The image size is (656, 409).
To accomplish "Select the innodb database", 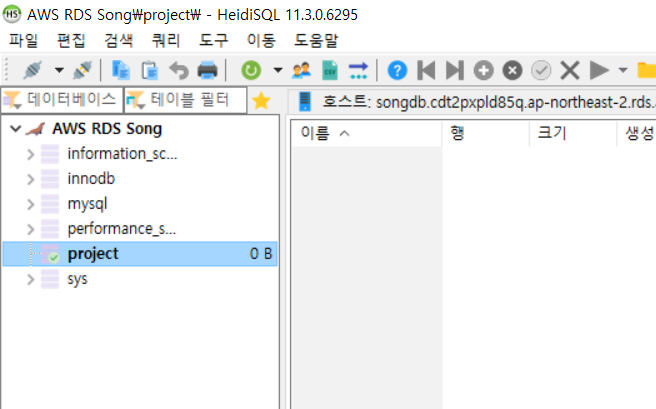I will tap(91, 179).
